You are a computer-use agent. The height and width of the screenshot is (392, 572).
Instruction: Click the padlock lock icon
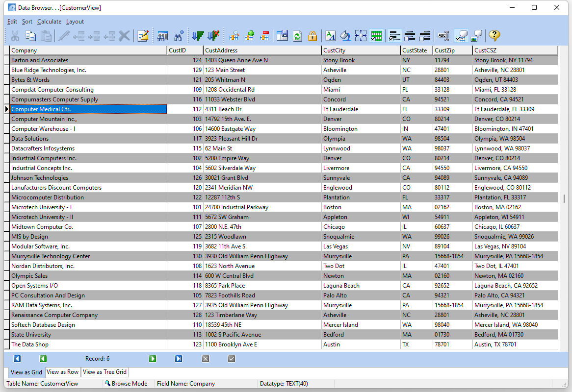(312, 36)
